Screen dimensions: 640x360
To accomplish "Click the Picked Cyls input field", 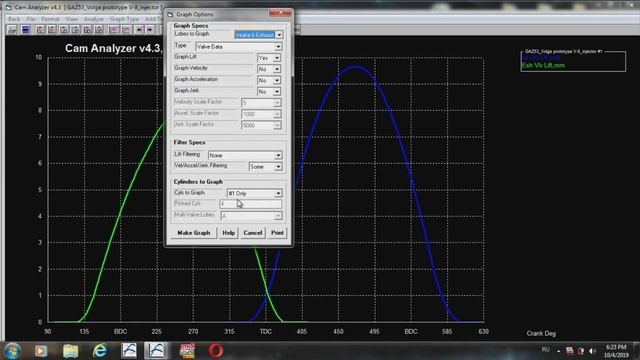I will tap(251, 204).
